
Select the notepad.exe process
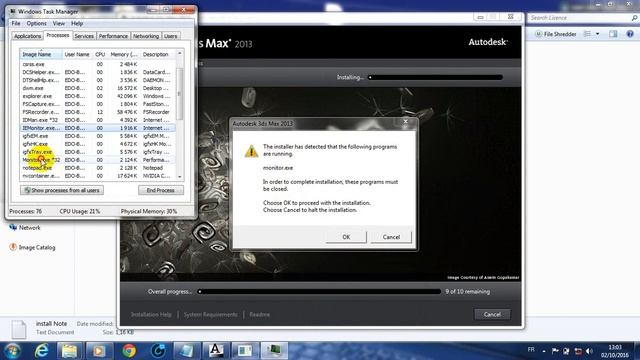[x=98, y=168]
